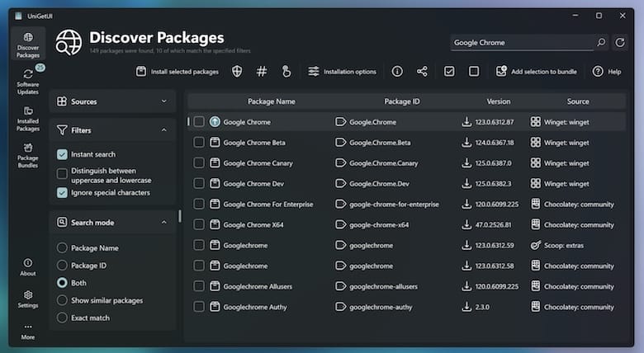
Task: Click the share package icon
Action: tap(422, 72)
